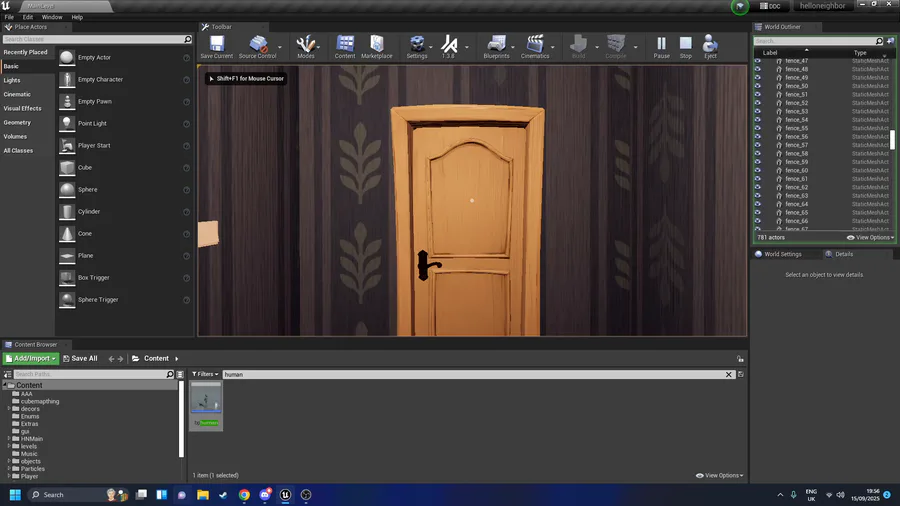Open the Edit menu
The image size is (900, 506).
[x=28, y=17]
